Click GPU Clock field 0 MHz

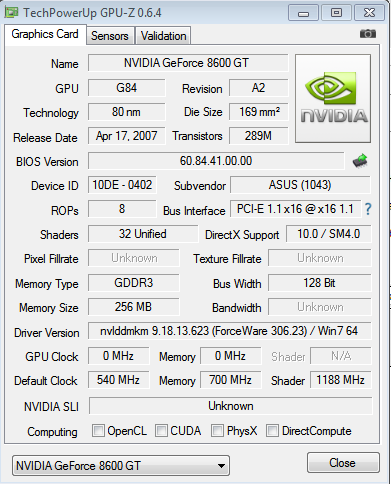(x=119, y=356)
